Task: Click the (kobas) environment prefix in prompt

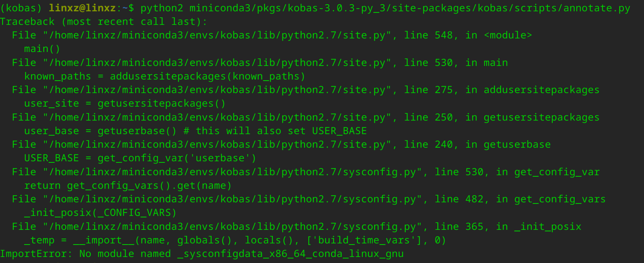Action: (21, 8)
